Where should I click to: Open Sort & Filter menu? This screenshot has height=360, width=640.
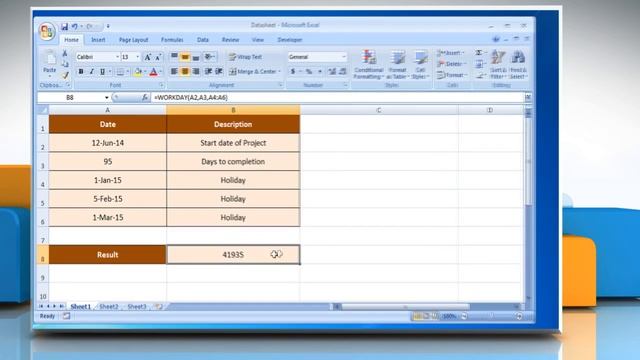(x=498, y=64)
